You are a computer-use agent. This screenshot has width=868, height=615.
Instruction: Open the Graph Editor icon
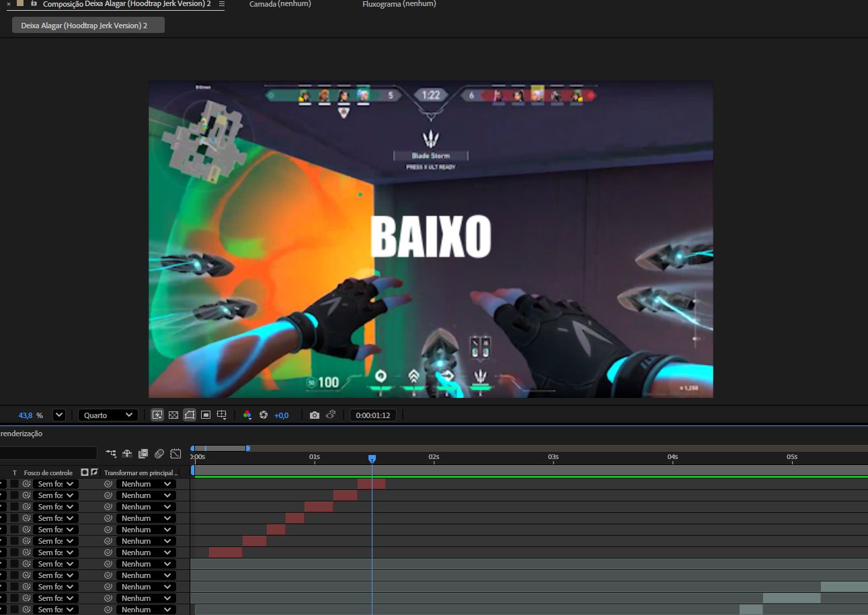pyautogui.click(x=175, y=454)
